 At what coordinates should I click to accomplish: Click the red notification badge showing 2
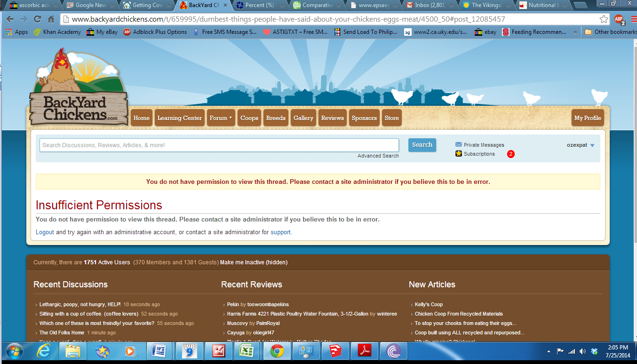pos(510,154)
